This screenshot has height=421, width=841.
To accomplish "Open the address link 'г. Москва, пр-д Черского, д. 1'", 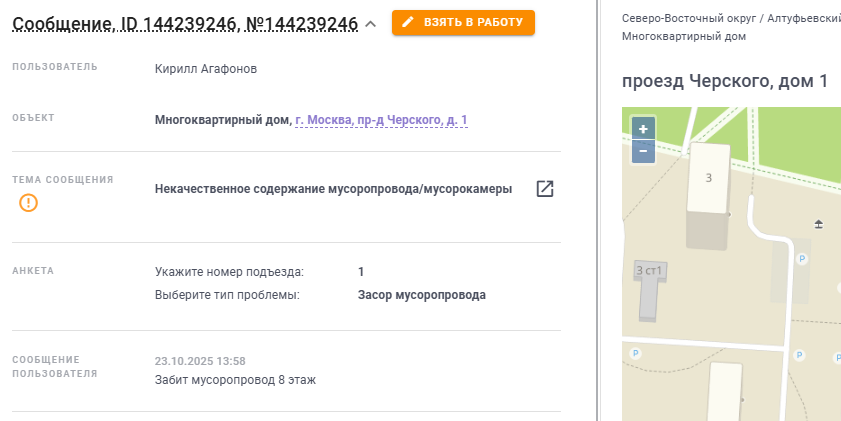I will pyautogui.click(x=381, y=120).
